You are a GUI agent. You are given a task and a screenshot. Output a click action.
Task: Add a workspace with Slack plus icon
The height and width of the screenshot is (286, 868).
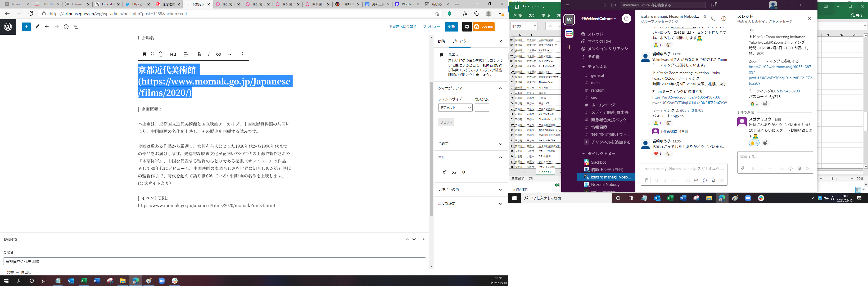(569, 47)
